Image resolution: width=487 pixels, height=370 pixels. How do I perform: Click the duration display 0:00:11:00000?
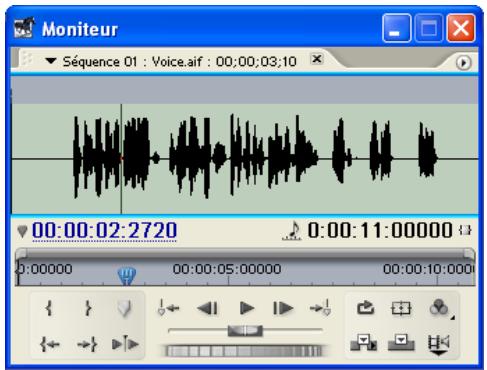coord(380,230)
